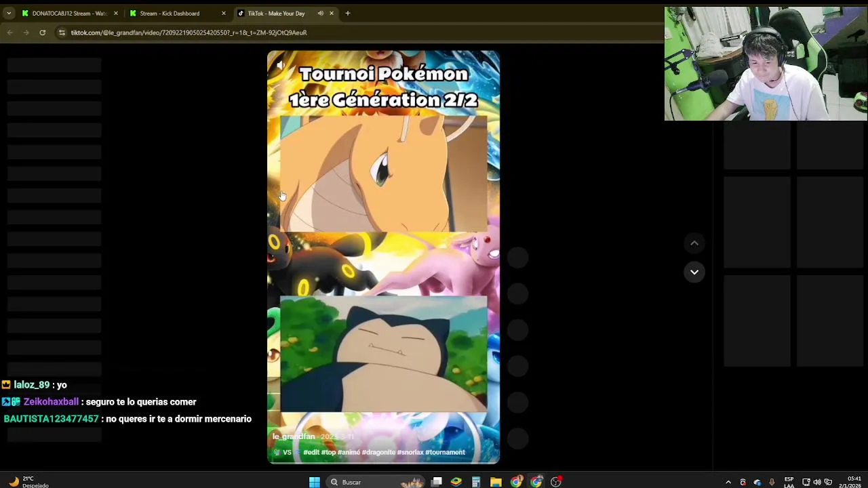Change the ESP LAA keyboard language

(789, 482)
